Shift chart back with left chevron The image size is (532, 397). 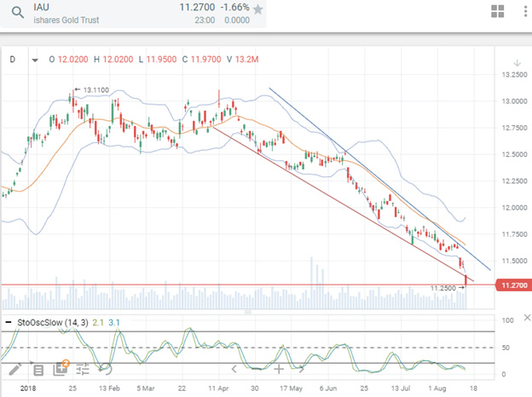[x=234, y=369]
